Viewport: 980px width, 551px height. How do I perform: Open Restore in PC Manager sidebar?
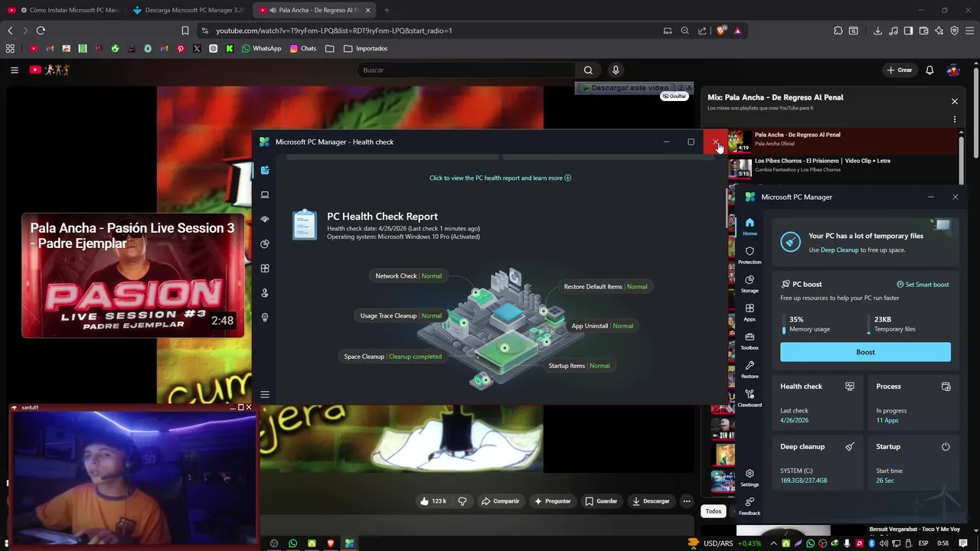[750, 370]
